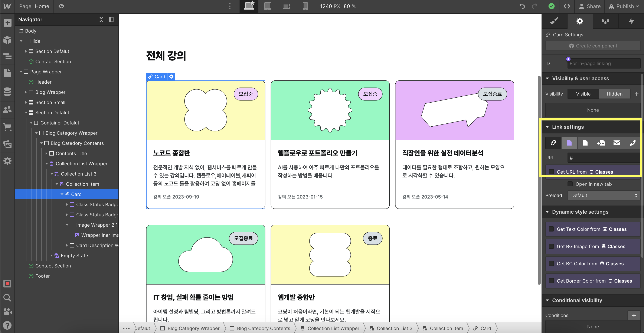The image size is (644, 333).
Task: Switch to the element Settings gear tab
Action: pyautogui.click(x=580, y=21)
